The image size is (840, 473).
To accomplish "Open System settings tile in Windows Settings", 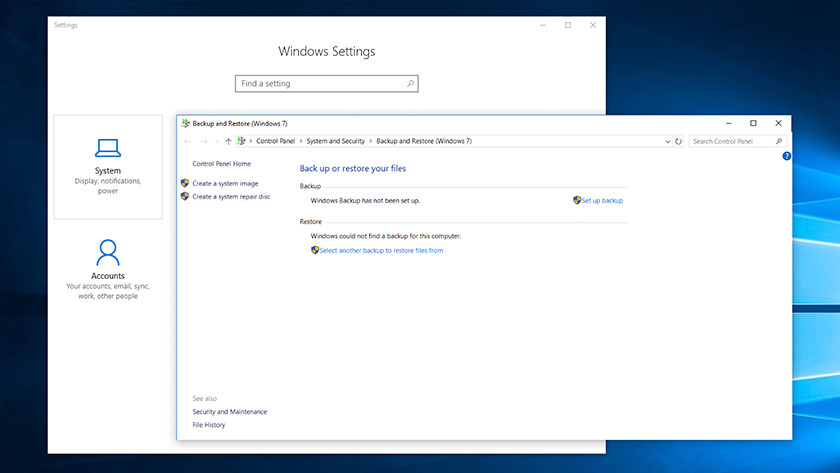I will click(108, 167).
